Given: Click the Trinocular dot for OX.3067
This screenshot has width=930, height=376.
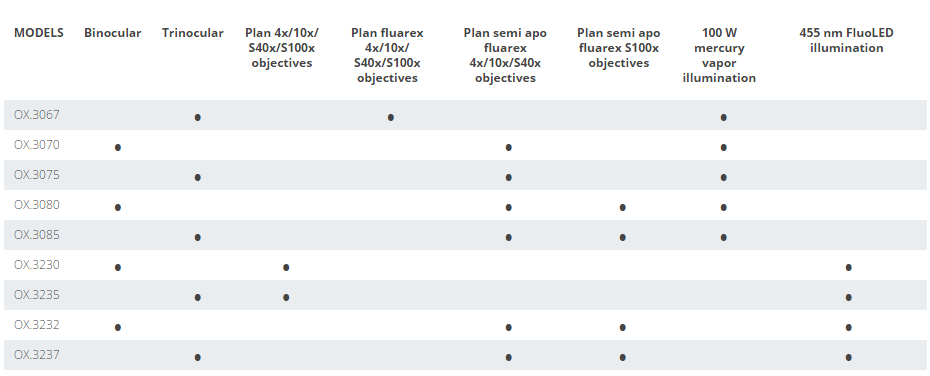Looking at the screenshot, I should coord(198,117).
